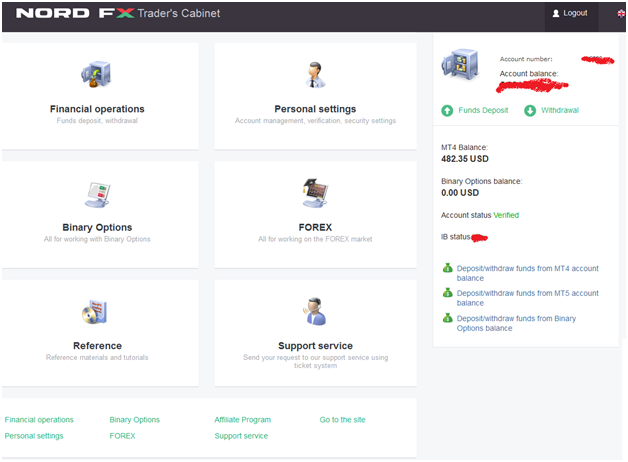Open the Personal settings card title
The image size is (628, 462).
point(315,109)
